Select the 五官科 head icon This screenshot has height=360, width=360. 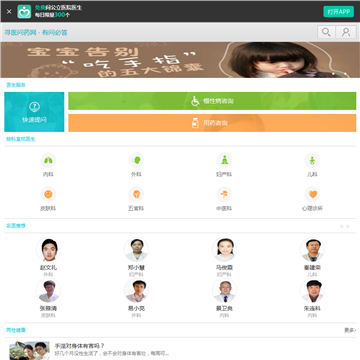point(136,194)
